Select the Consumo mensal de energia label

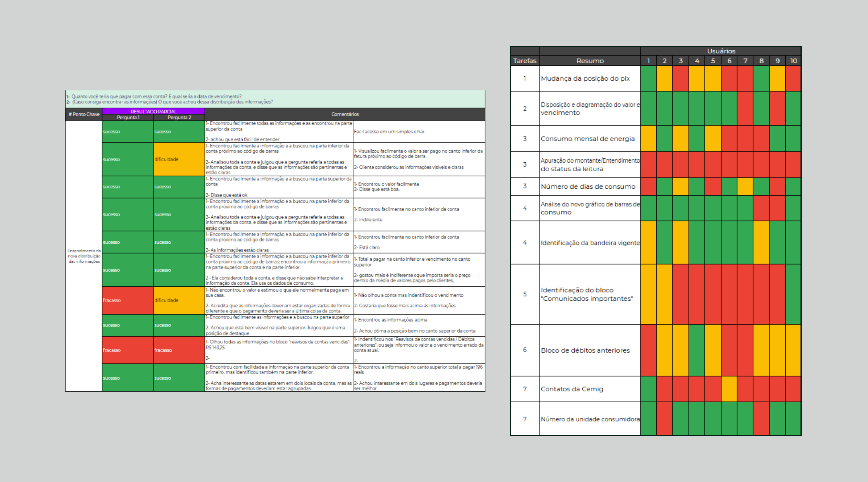(x=588, y=139)
